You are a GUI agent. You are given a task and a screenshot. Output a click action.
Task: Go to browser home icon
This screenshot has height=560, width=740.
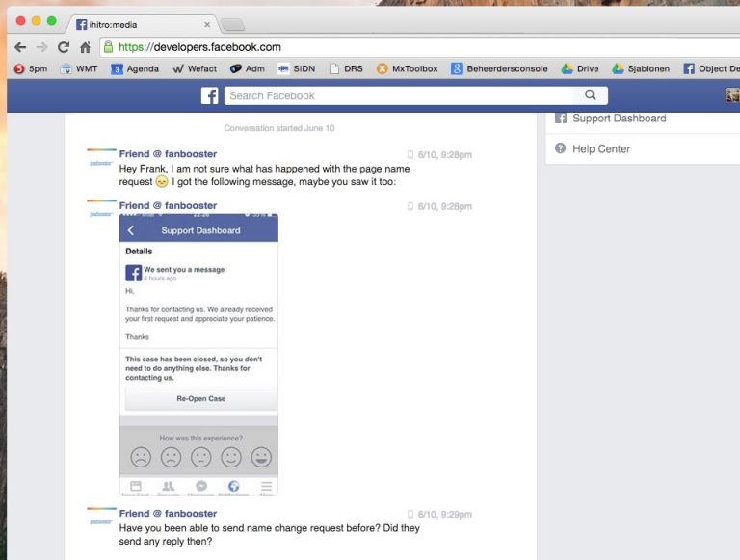pos(85,46)
